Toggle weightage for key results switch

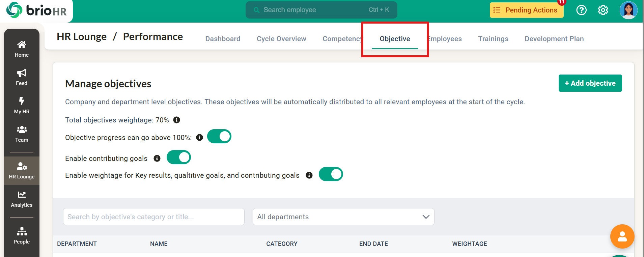331,174
